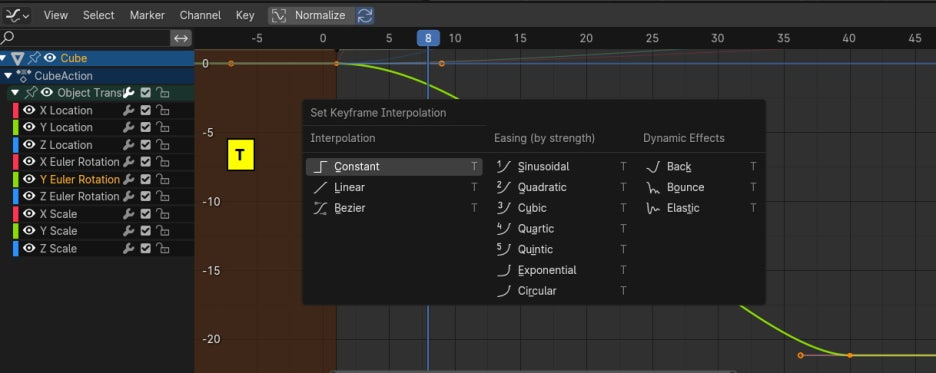Click wrench icon on Y Location

pyautogui.click(x=128, y=127)
